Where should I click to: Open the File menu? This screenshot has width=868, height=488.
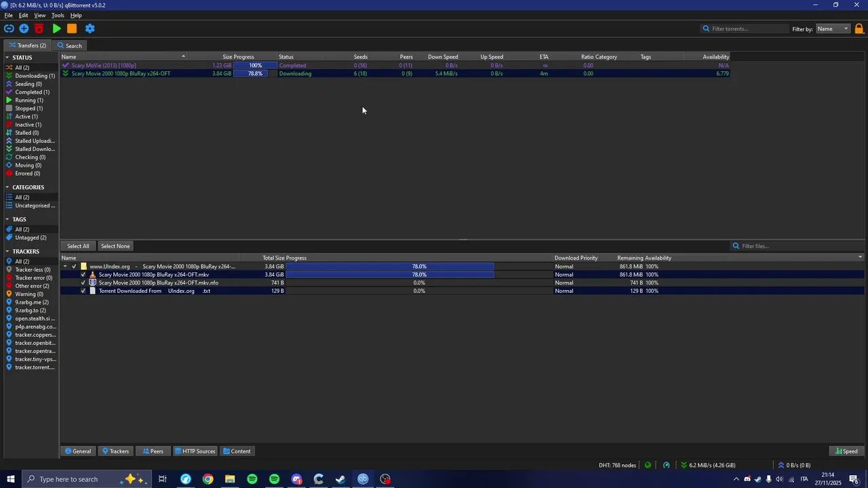click(9, 15)
